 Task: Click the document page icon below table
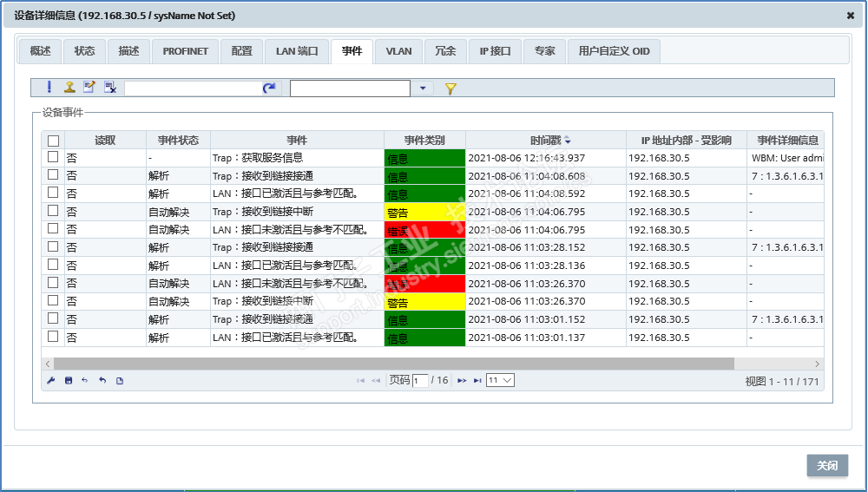click(120, 381)
